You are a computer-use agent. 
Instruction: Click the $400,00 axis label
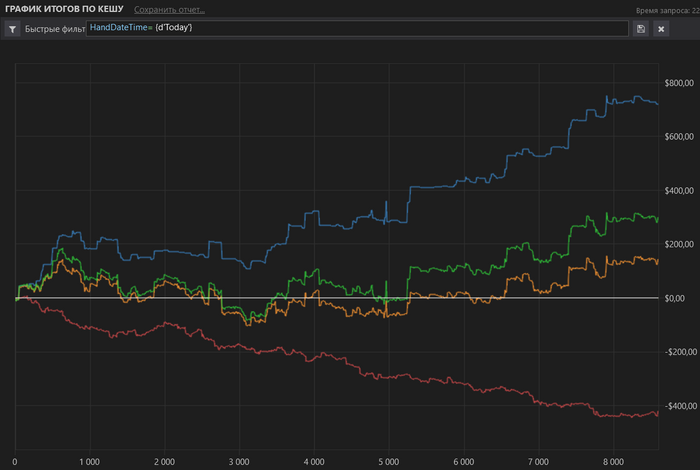coord(679,191)
